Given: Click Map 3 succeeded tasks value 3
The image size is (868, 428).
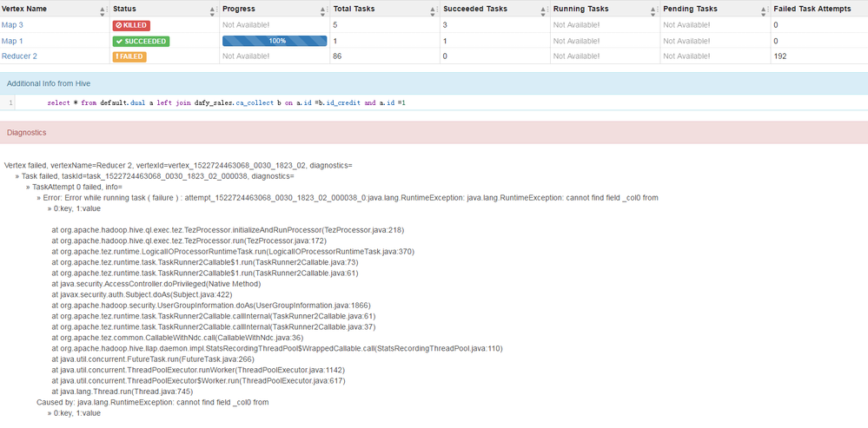Looking at the screenshot, I should click(445, 25).
